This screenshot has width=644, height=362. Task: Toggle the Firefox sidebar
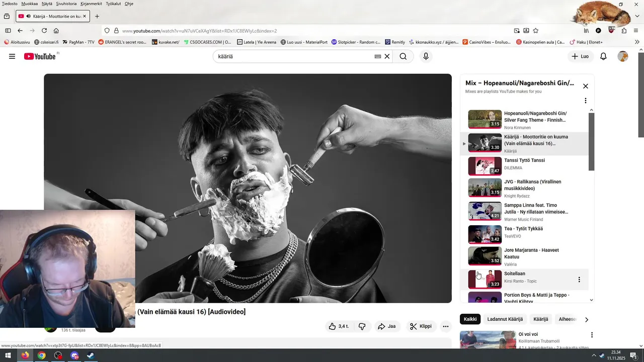click(8, 31)
